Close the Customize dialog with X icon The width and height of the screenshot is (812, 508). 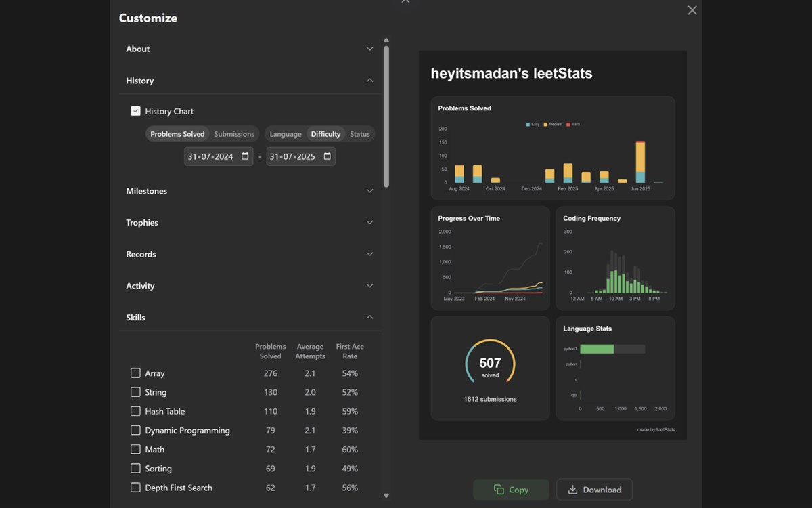tap(692, 10)
